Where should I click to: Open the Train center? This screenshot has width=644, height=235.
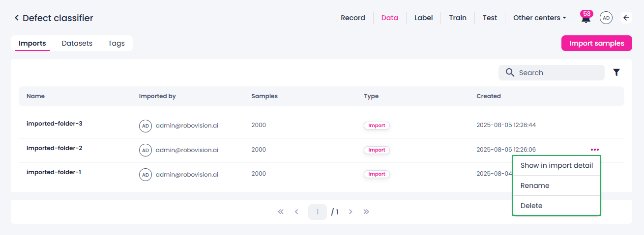[458, 18]
